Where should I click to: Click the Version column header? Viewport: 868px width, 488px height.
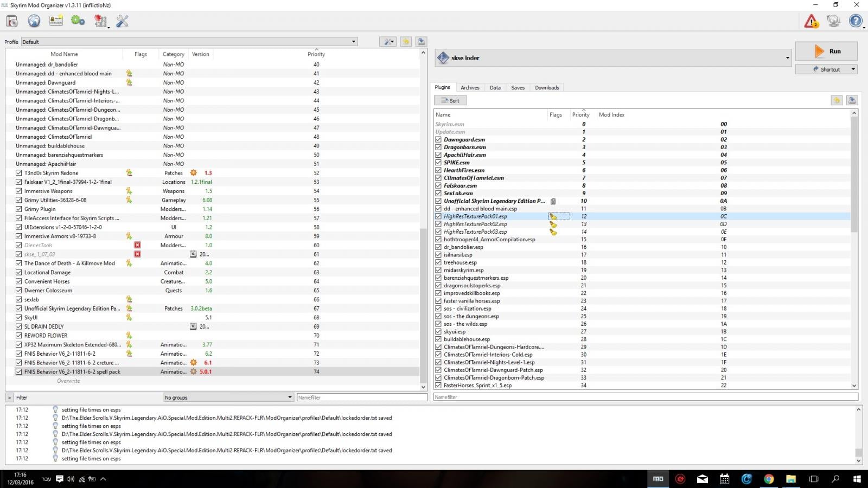tap(201, 54)
